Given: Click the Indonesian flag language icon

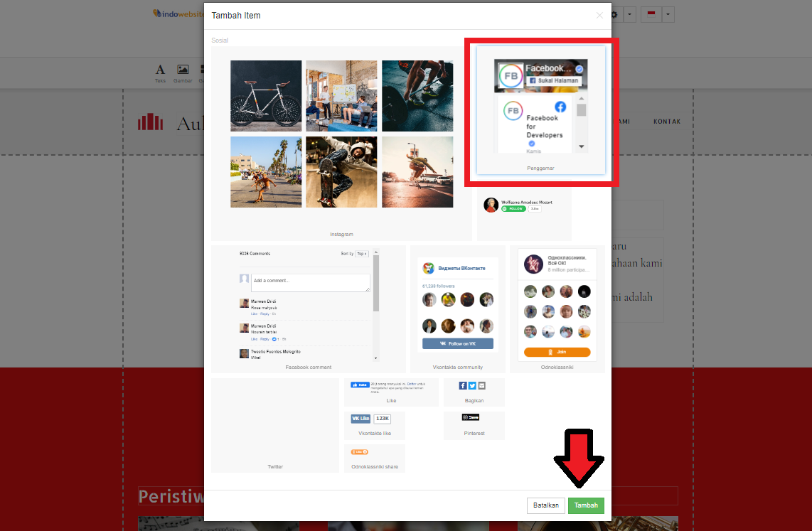Looking at the screenshot, I should click(x=651, y=15).
